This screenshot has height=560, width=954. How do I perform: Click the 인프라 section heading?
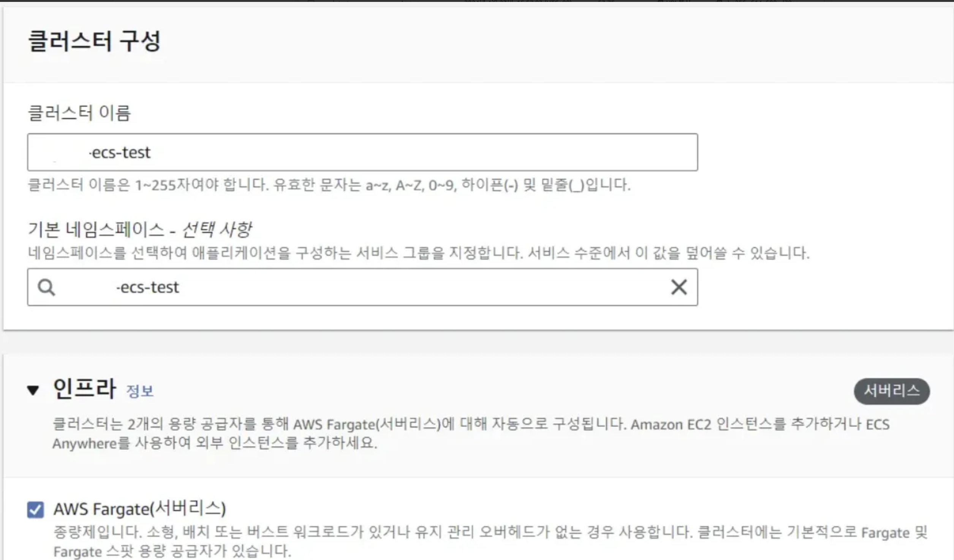tap(84, 389)
